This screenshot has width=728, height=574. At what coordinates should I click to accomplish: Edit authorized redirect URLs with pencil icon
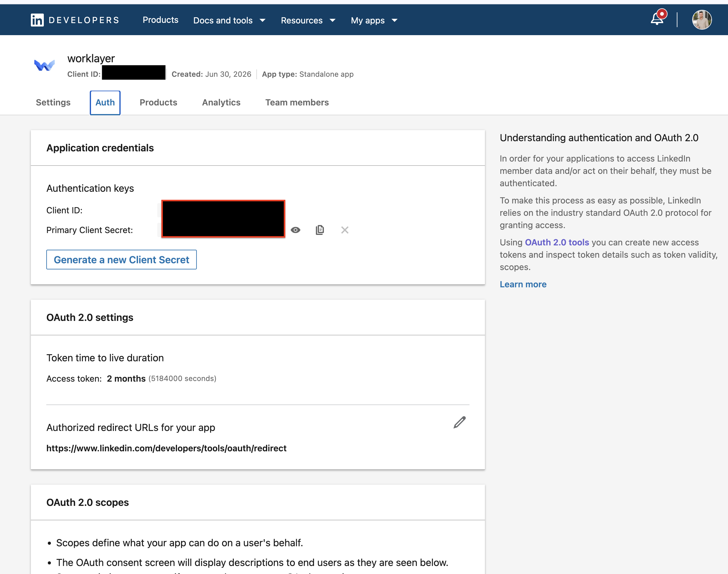click(460, 422)
